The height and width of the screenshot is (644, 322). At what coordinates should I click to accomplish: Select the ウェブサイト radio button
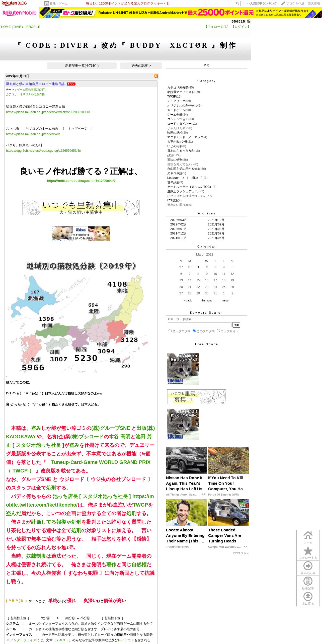click(218, 331)
